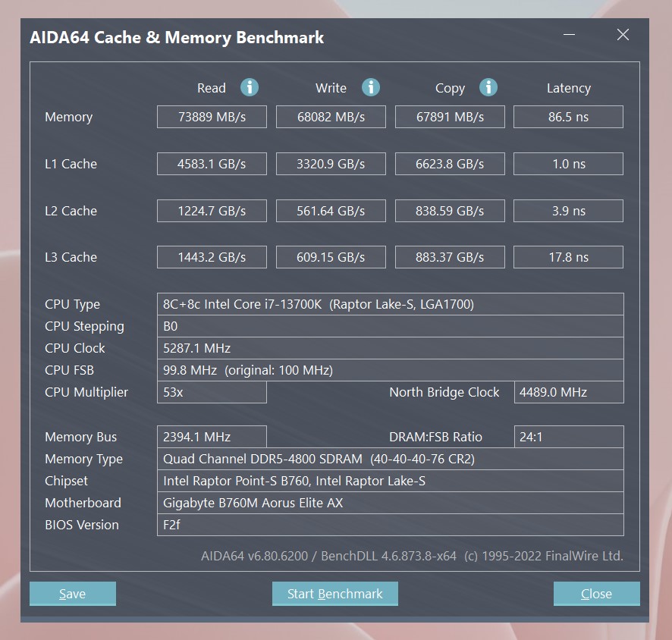The height and width of the screenshot is (640, 672).
Task: Click the DRAM:FSB Ratio field
Action: tap(568, 437)
